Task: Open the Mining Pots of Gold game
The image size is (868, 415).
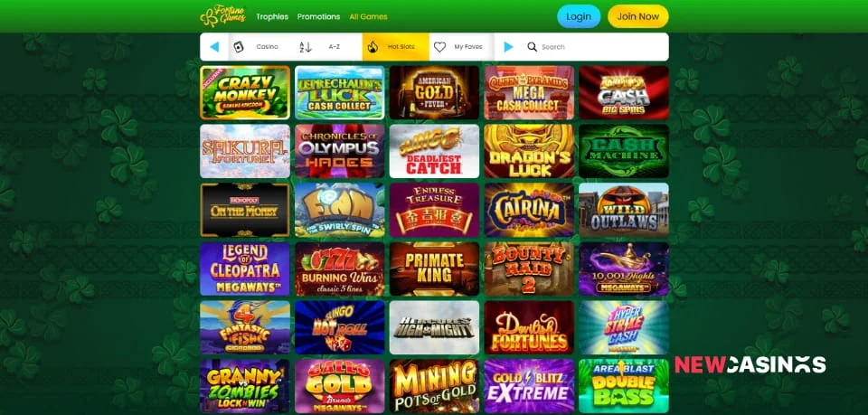Action: coord(435,386)
